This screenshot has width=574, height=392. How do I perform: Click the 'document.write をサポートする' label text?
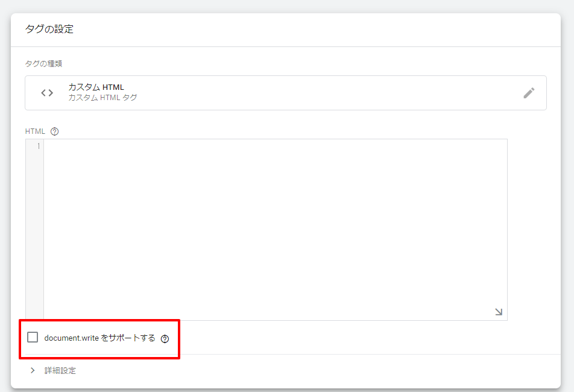(x=99, y=338)
